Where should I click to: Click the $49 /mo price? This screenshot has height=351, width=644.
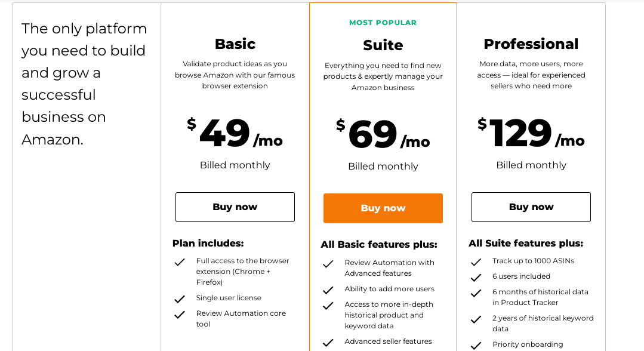coord(235,134)
